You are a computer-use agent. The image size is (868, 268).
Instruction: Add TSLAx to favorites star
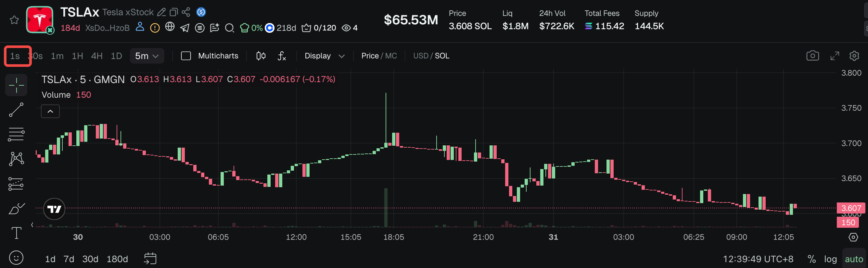14,20
